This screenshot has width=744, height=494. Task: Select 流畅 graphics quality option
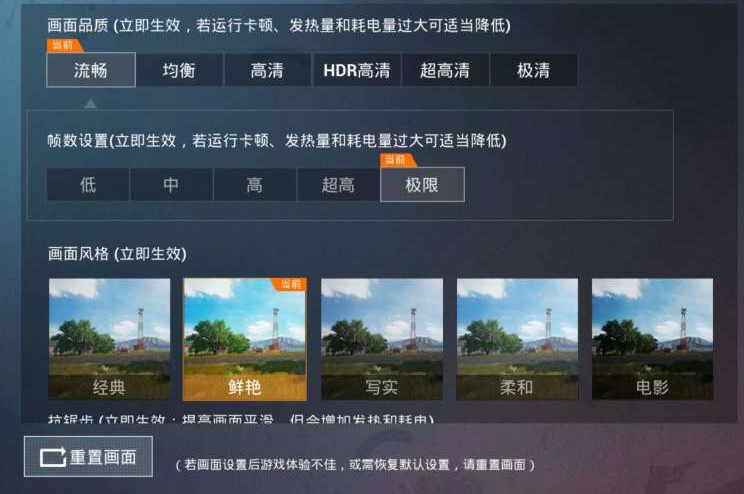[x=91, y=70]
